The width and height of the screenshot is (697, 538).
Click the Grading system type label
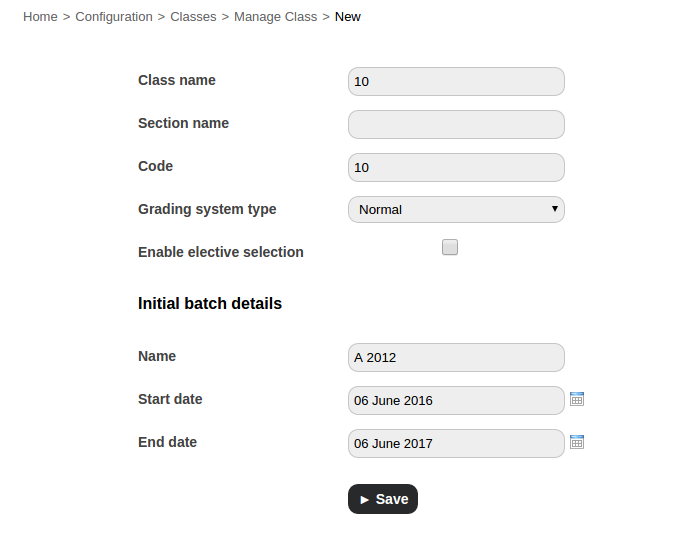[207, 209]
